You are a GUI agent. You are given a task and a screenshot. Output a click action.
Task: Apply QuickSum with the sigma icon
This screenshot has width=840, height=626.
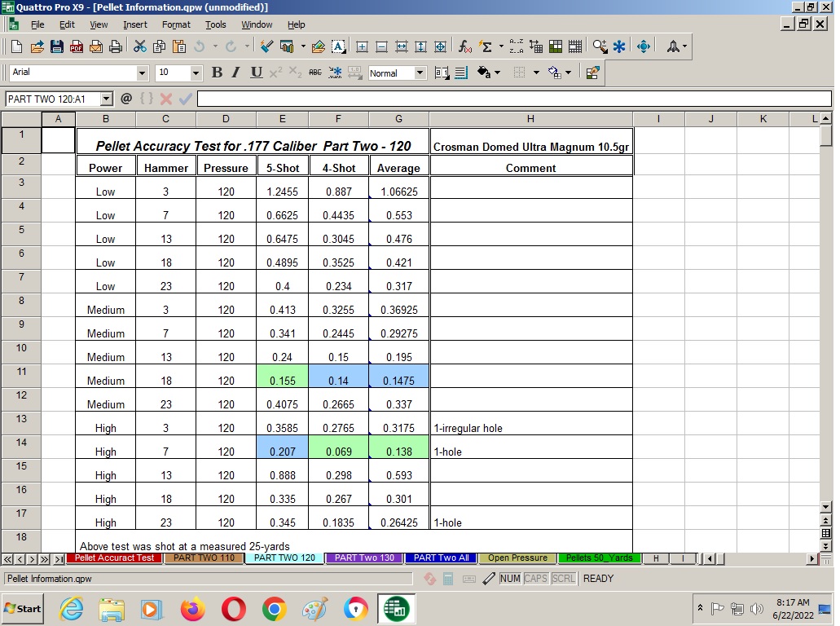(486, 46)
